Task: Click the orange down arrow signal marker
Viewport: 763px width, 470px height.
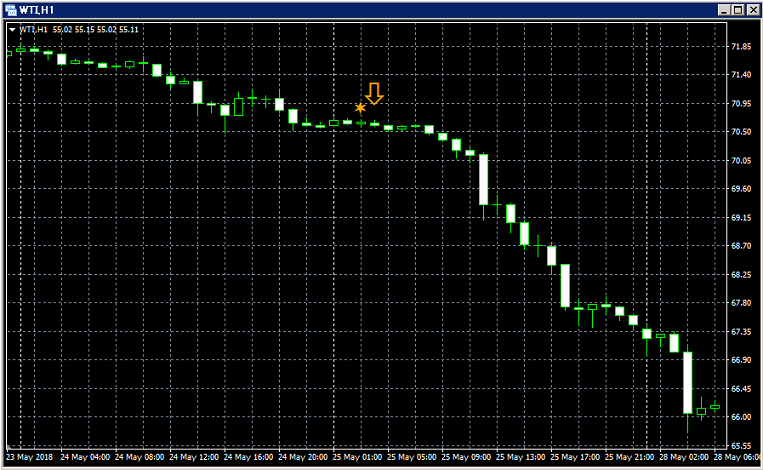Action: coord(374,93)
